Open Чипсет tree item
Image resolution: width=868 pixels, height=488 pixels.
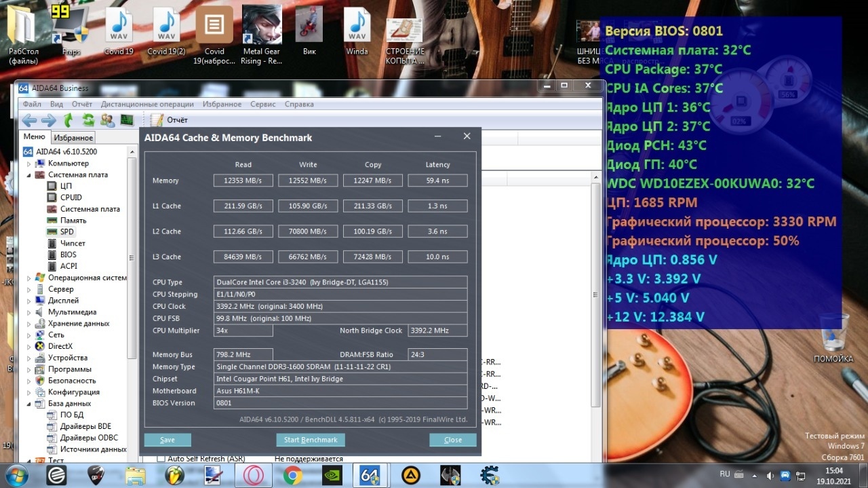pos(73,243)
